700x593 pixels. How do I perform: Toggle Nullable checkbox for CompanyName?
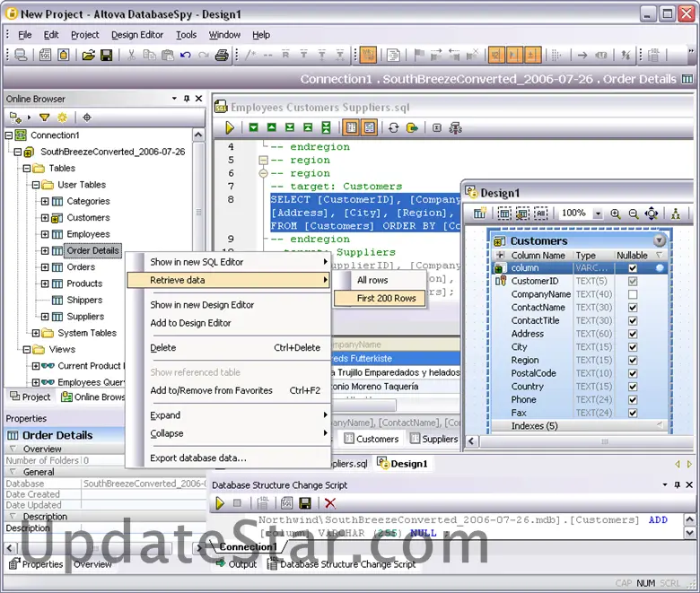633,294
